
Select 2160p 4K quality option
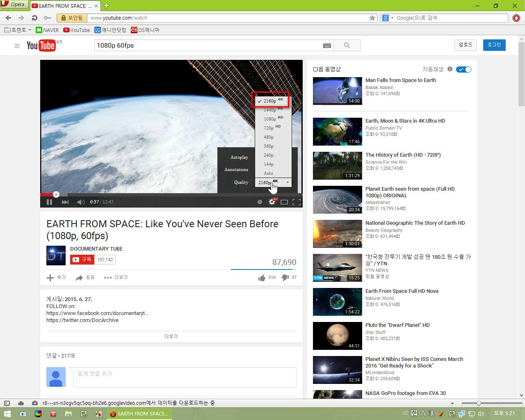tap(273, 100)
